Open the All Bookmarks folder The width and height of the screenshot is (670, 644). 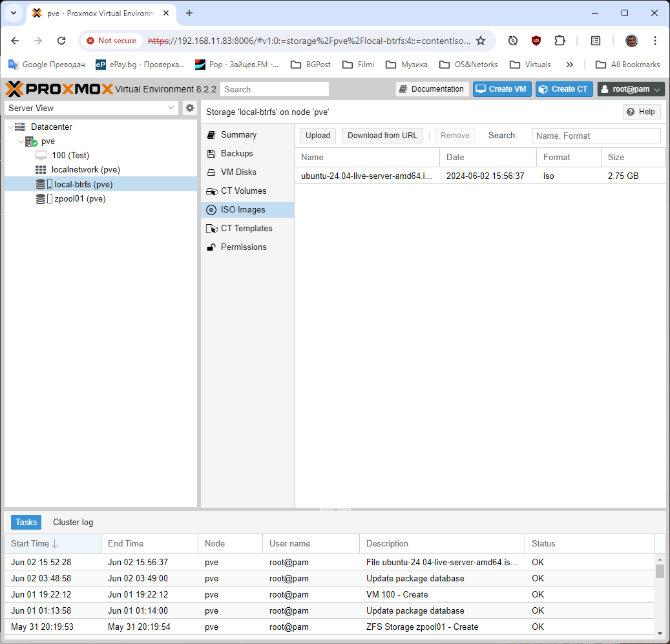pyautogui.click(x=628, y=65)
